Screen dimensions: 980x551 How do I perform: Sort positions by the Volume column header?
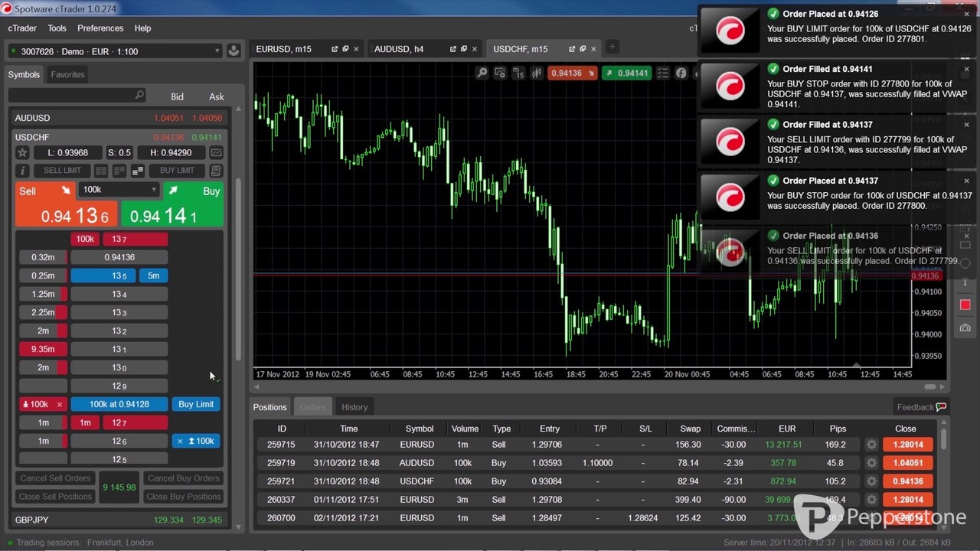465,429
